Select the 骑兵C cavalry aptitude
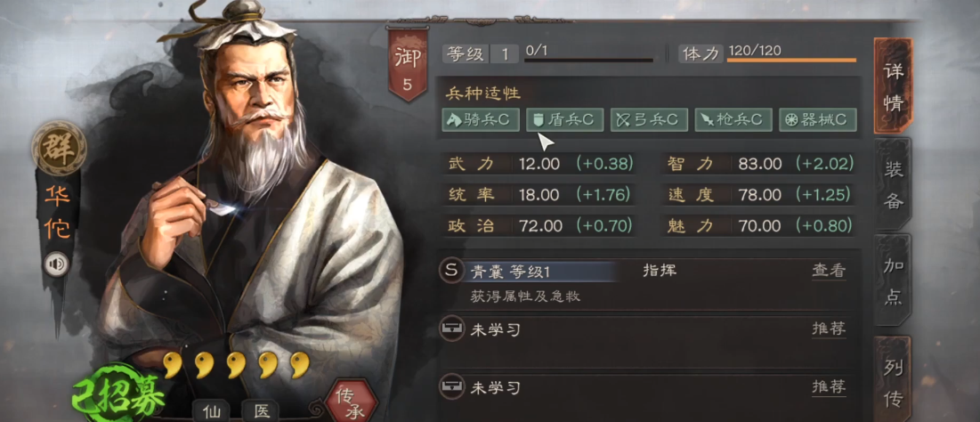 [x=481, y=120]
